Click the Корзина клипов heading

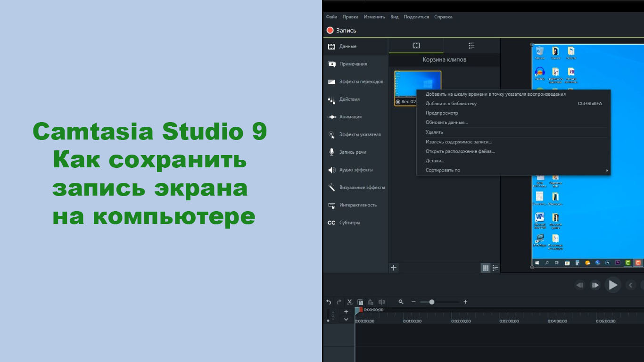pos(445,60)
